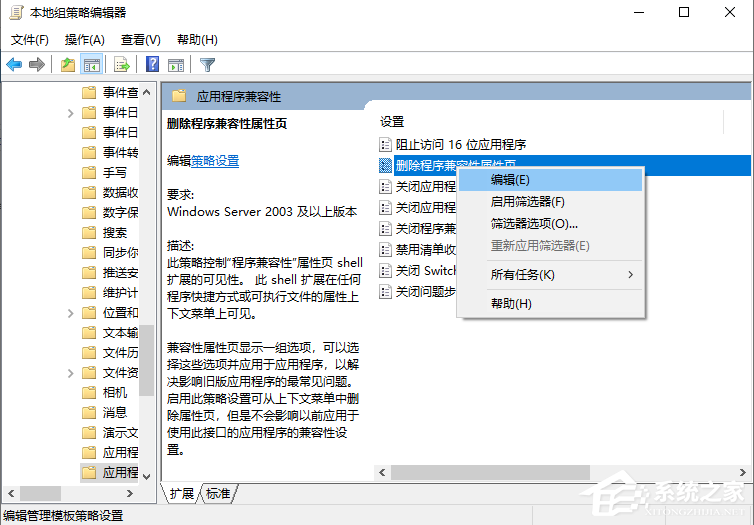Click the policy icon beside 禁用清单收

385,250
